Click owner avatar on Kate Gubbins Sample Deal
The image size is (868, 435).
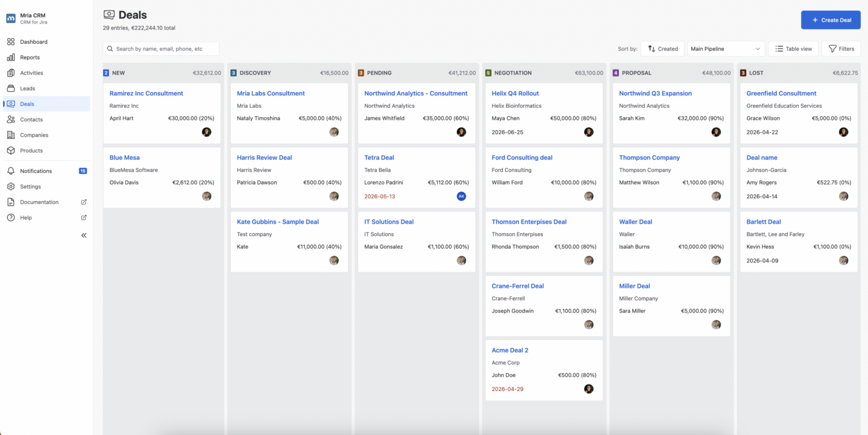(x=334, y=260)
